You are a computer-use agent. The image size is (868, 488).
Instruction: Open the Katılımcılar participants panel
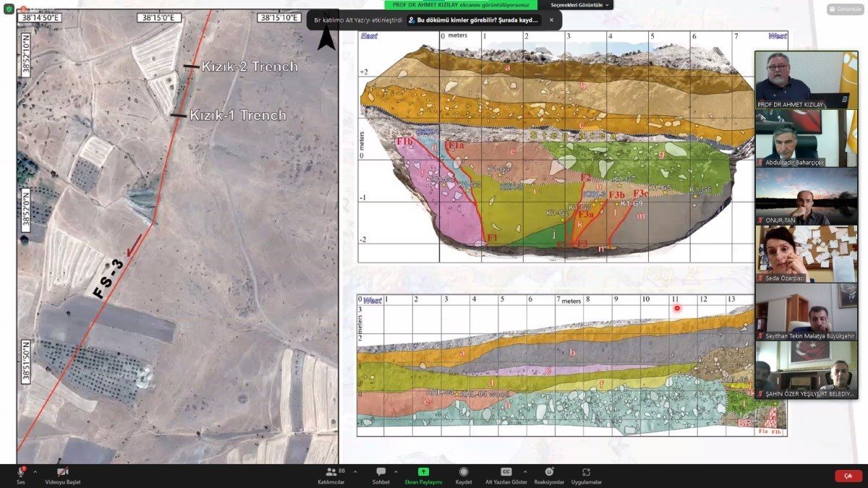pos(331,472)
